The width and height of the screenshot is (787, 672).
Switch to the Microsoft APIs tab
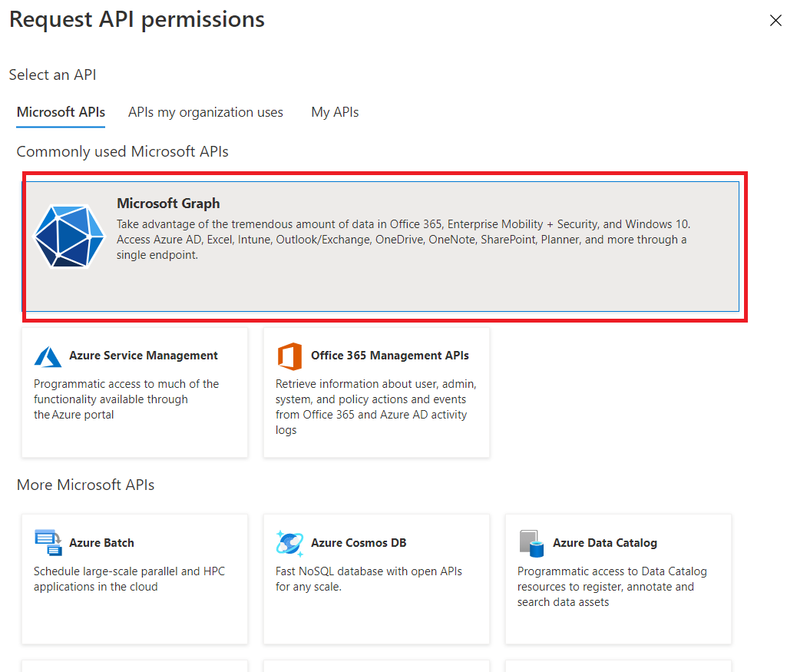click(x=61, y=112)
